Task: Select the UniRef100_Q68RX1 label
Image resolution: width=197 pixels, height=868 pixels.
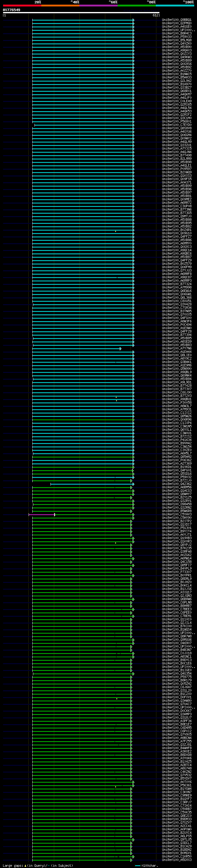Action: 177,91
